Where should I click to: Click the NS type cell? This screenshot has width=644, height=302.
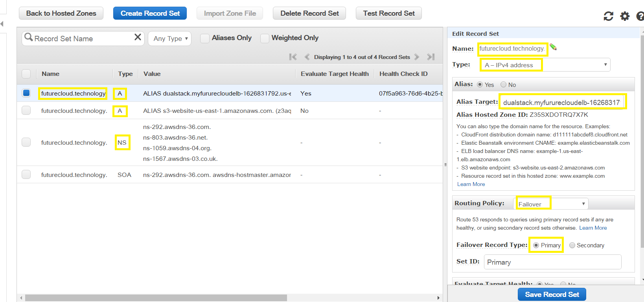pyautogui.click(x=122, y=142)
